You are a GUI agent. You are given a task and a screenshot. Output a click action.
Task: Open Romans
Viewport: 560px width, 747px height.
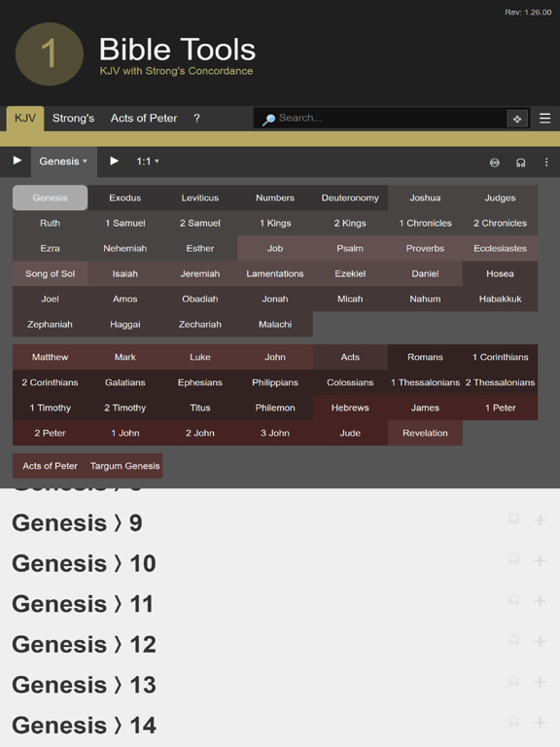(x=425, y=357)
